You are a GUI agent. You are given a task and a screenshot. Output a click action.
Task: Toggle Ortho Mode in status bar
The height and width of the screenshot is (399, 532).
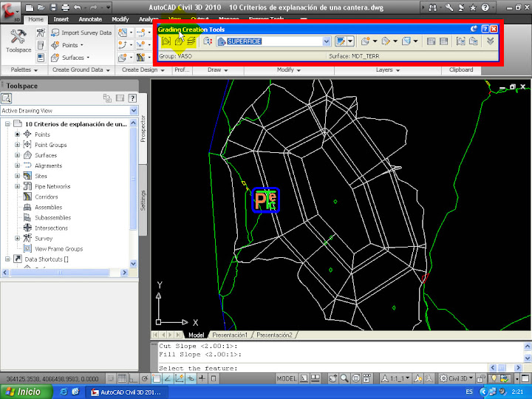(x=133, y=378)
